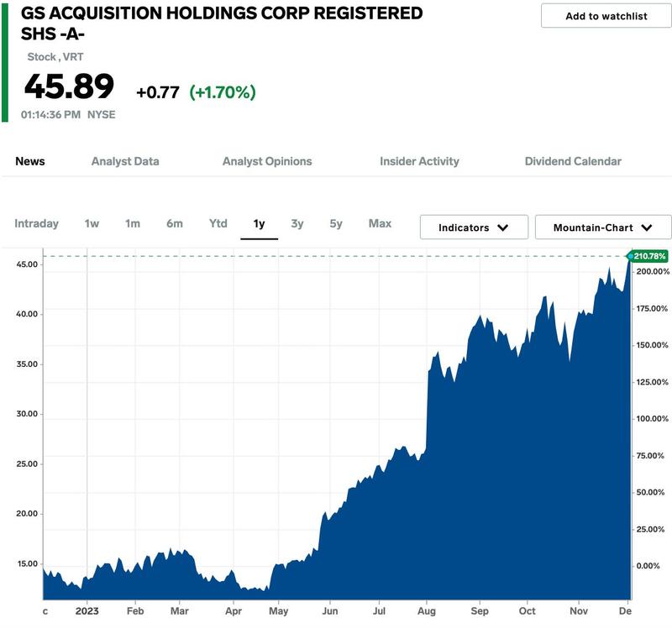Click the Sep x-axis label
The height and width of the screenshot is (628, 672).
pos(480,611)
